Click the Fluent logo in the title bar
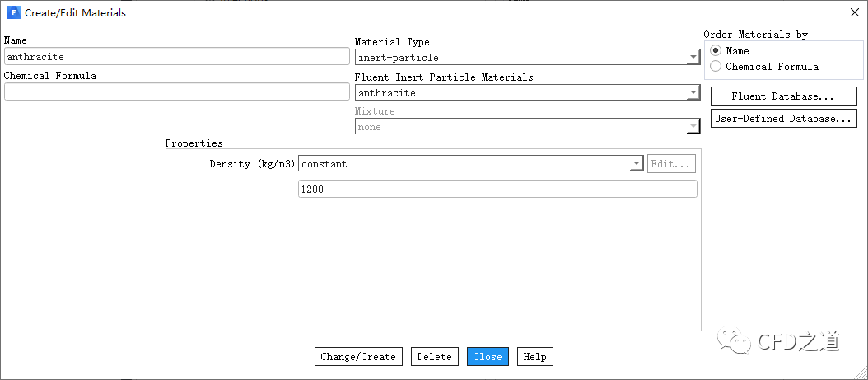Screen dimensions: 868x380 [12, 13]
